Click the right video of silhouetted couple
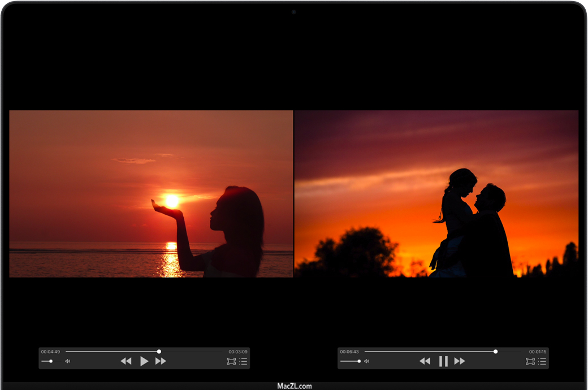This screenshot has height=390, width=588. tap(436, 194)
